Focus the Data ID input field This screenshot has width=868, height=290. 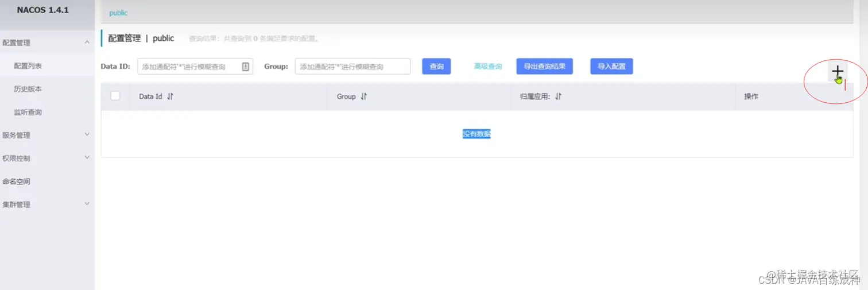tap(195, 67)
